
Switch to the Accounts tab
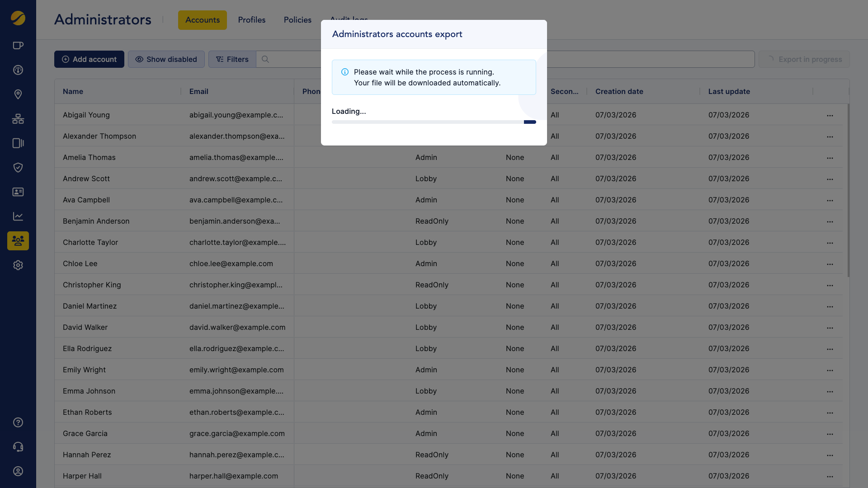tap(203, 20)
